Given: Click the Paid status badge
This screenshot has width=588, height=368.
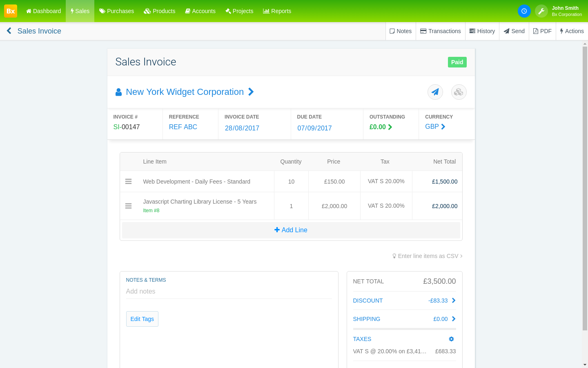Looking at the screenshot, I should (457, 62).
